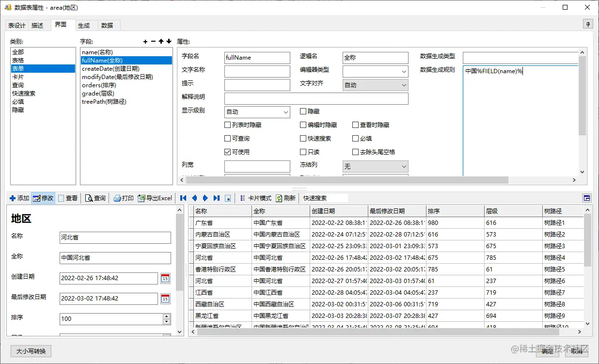Go to the first record

point(183,198)
